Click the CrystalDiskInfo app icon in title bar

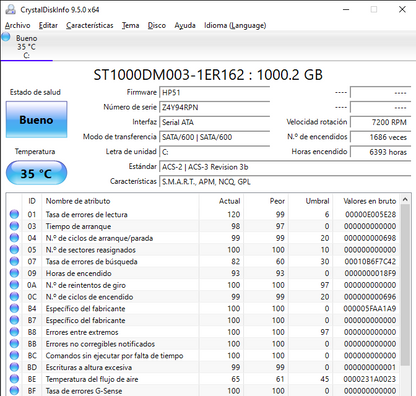[x=10, y=9]
